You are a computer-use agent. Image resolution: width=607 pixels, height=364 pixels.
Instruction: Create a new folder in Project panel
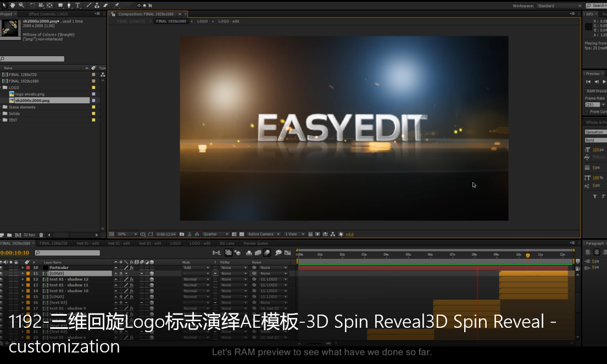click(9, 235)
